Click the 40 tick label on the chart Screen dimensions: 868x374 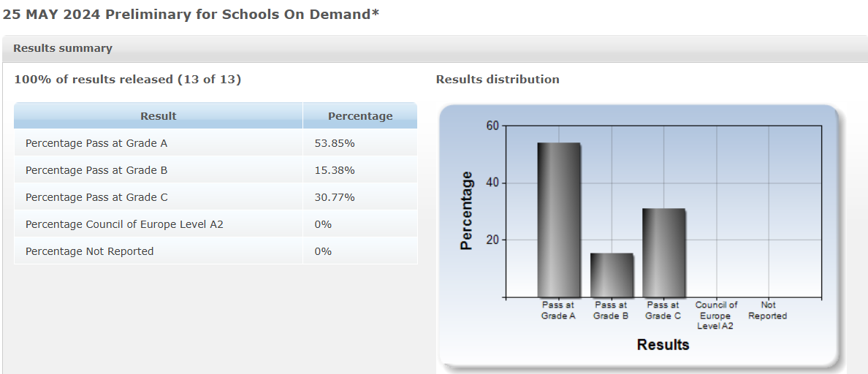(x=493, y=183)
